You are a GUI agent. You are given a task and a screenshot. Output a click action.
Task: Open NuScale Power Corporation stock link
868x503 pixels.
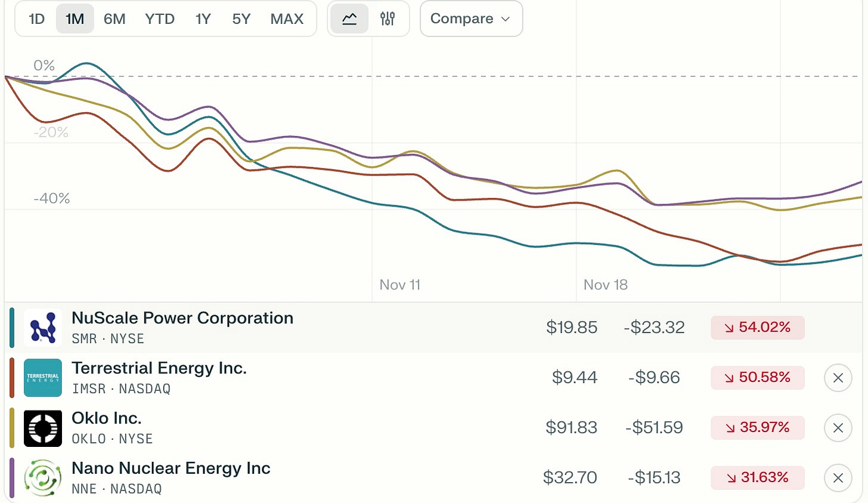point(182,319)
